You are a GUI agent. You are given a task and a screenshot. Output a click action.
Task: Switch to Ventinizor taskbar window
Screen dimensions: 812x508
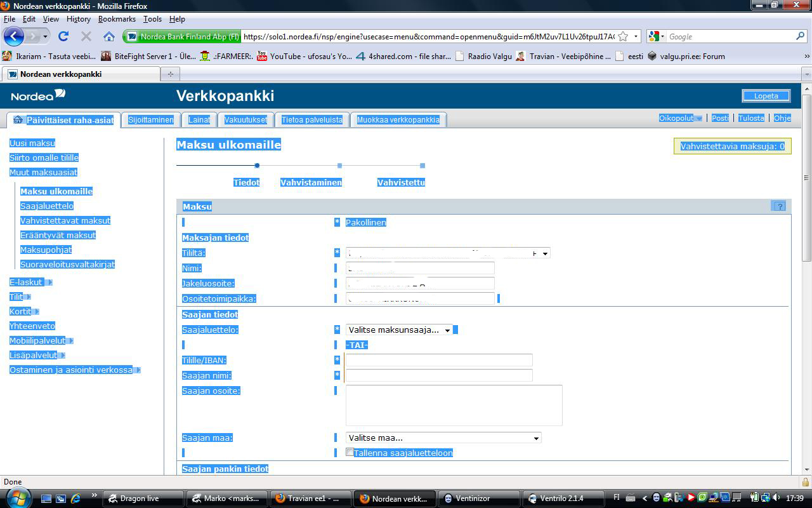pyautogui.click(x=480, y=498)
